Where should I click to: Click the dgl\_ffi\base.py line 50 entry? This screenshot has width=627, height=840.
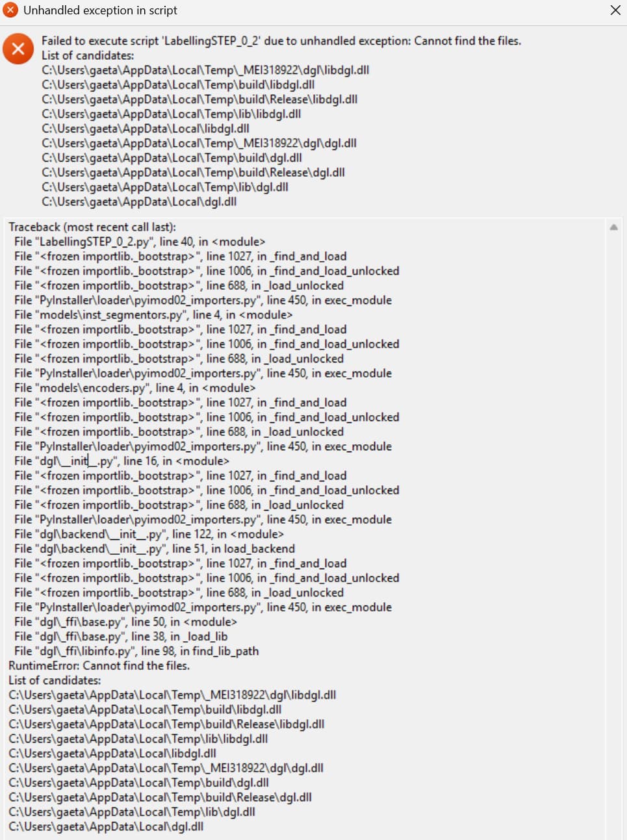click(x=125, y=622)
